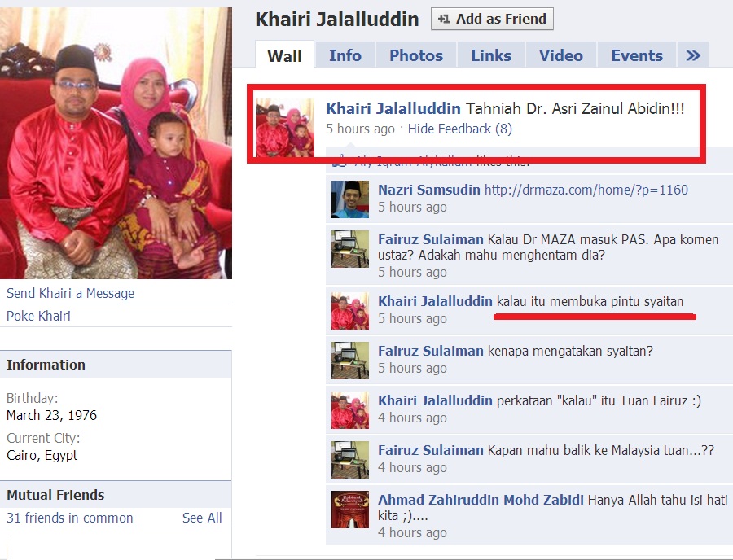This screenshot has width=733, height=560.
Task: Click Khairi's avatar beside the Tahniah post
Action: tap(285, 128)
